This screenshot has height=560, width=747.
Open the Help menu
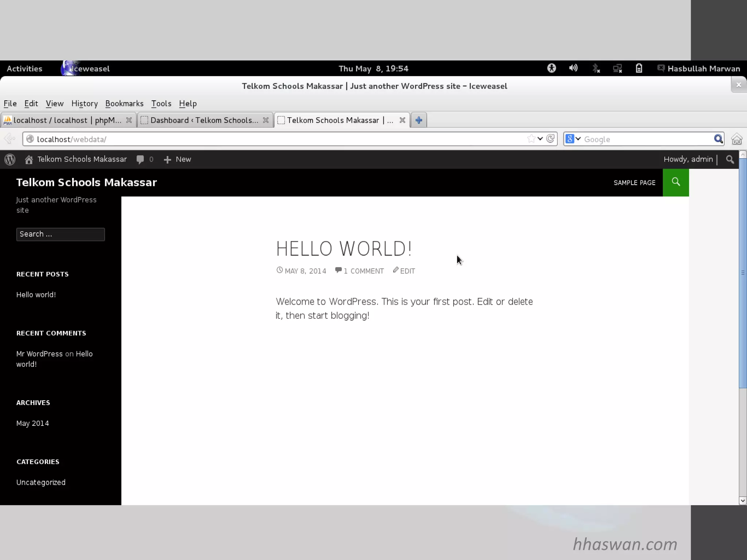(188, 104)
